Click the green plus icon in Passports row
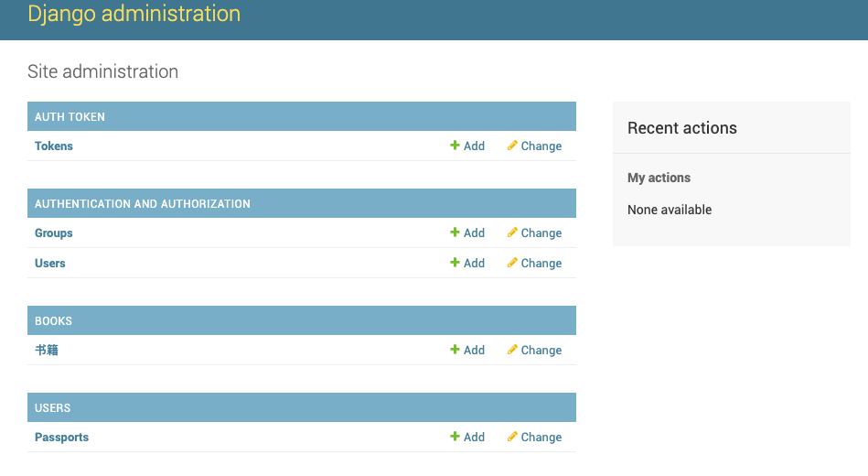Screen dimensions: 868x476 [455, 436]
